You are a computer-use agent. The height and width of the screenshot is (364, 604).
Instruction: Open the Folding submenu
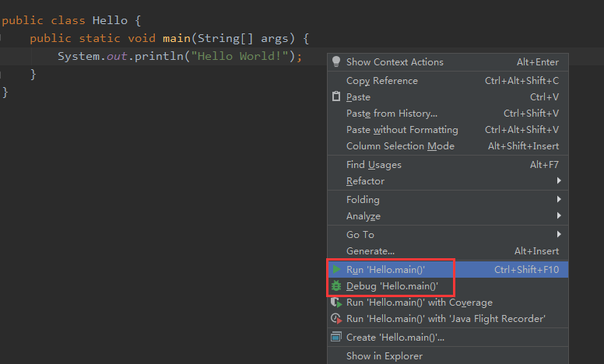(448, 200)
